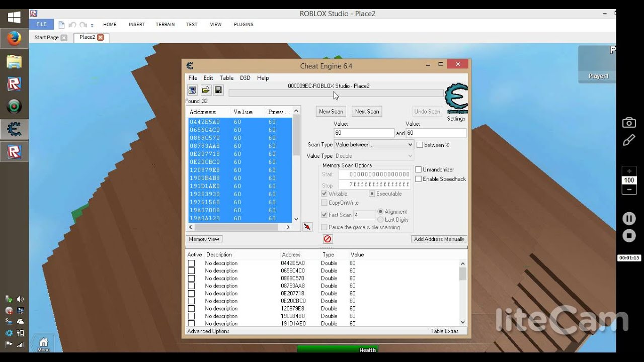Viewport: 644px width, 362px height.
Task: Enable the Unrandomizer checkbox
Action: coord(418,169)
